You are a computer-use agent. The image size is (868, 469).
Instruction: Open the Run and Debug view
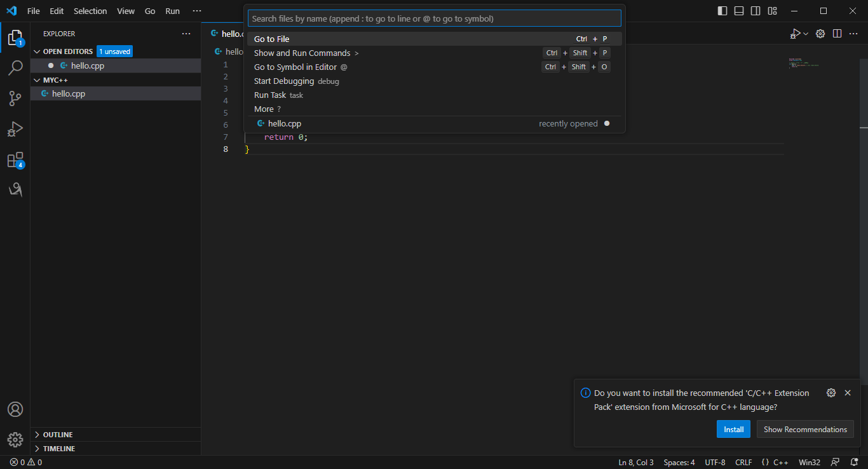point(15,129)
